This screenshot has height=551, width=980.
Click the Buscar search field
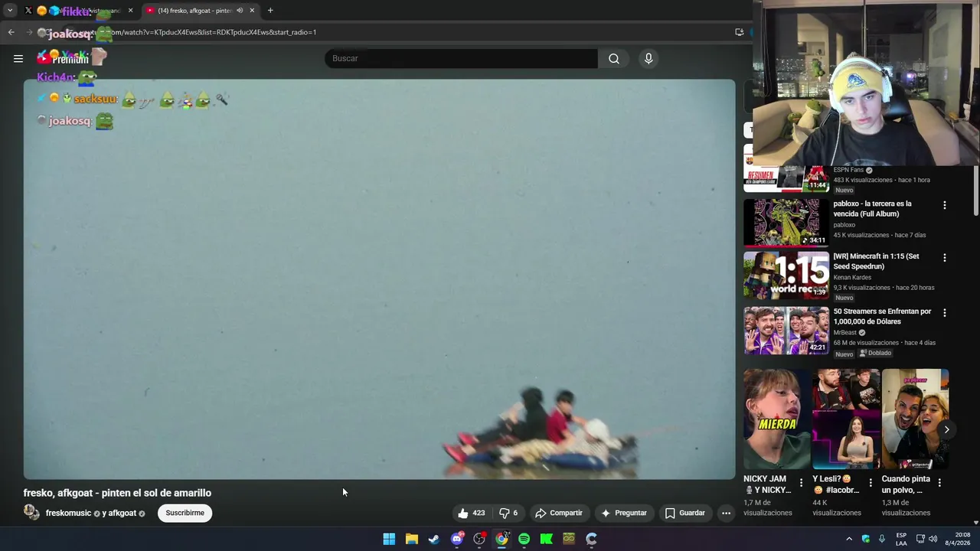click(x=461, y=58)
